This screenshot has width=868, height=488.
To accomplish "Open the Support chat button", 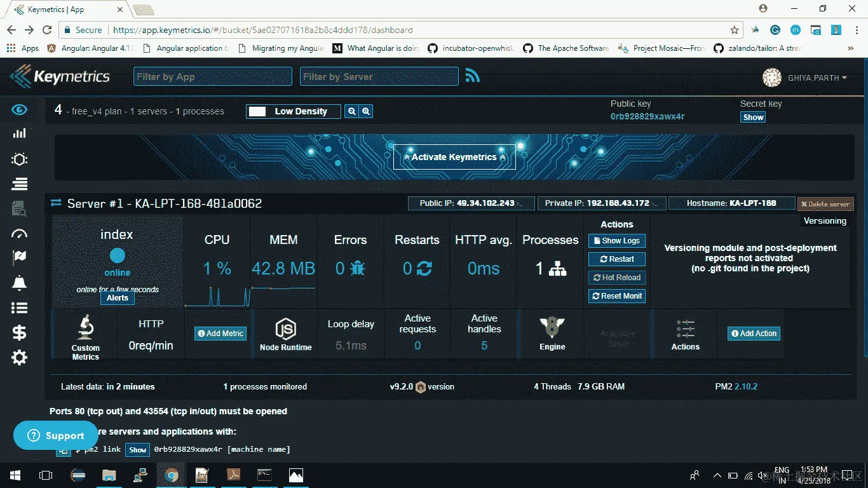I will pyautogui.click(x=56, y=436).
